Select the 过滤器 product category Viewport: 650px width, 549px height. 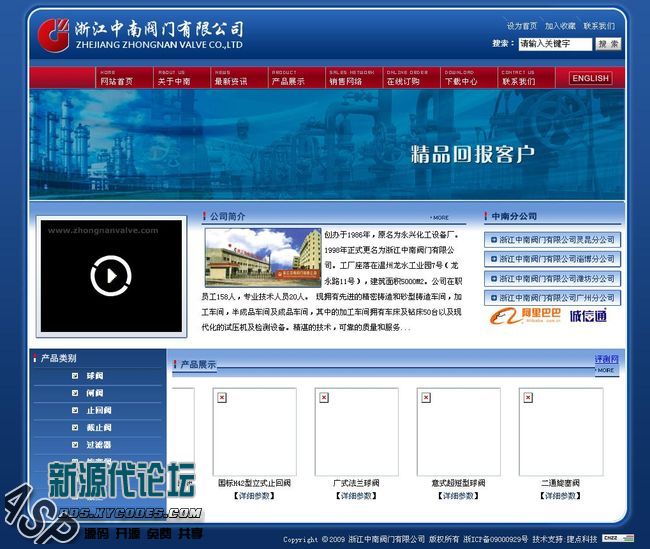pos(99,445)
